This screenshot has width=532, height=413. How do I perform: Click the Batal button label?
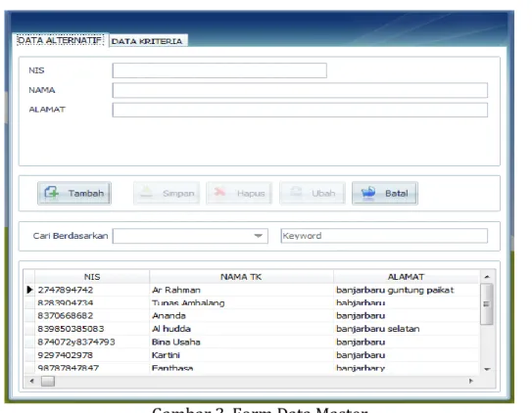click(x=396, y=194)
